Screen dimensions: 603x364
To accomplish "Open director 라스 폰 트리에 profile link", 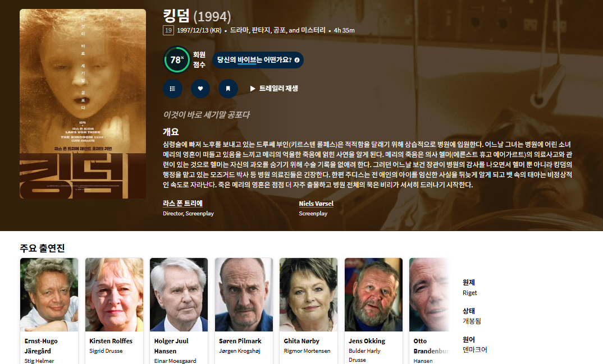I will point(182,204).
